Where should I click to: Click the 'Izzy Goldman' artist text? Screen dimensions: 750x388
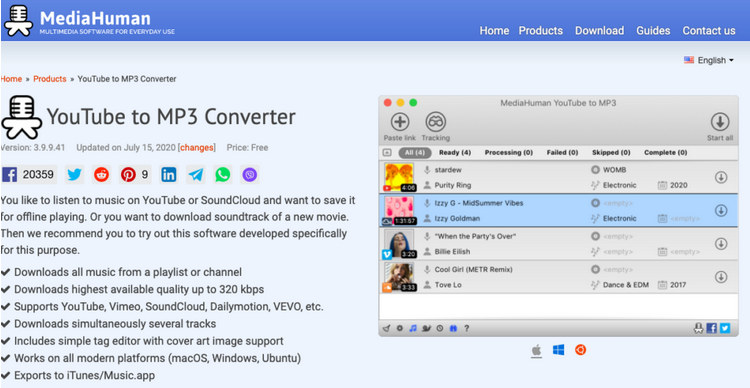click(457, 218)
